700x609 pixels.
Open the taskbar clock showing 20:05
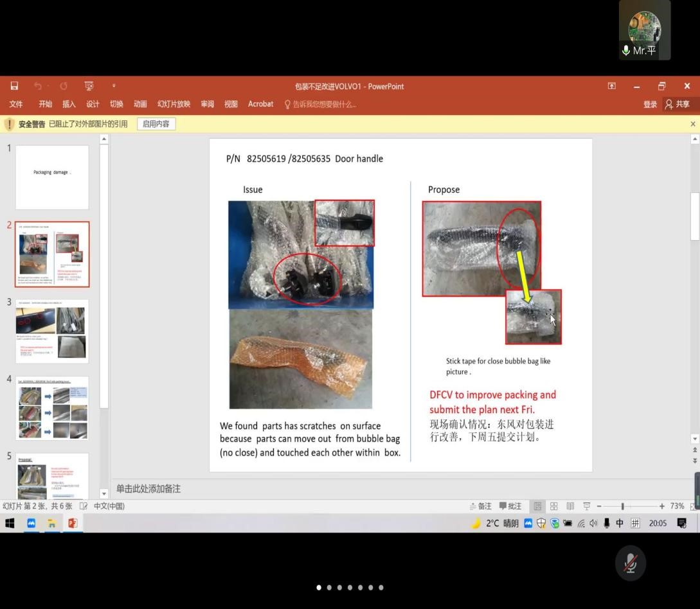click(x=658, y=524)
